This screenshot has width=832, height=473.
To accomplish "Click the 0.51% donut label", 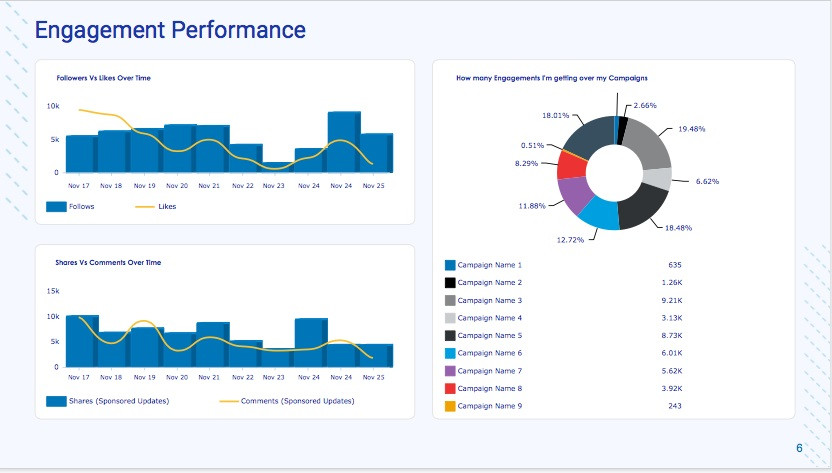I will tap(532, 145).
